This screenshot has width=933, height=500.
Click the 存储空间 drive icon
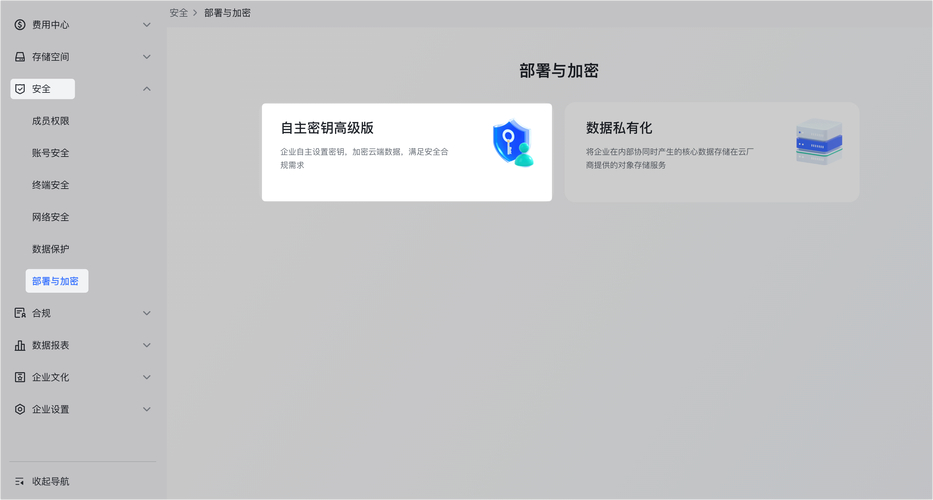[x=20, y=57]
